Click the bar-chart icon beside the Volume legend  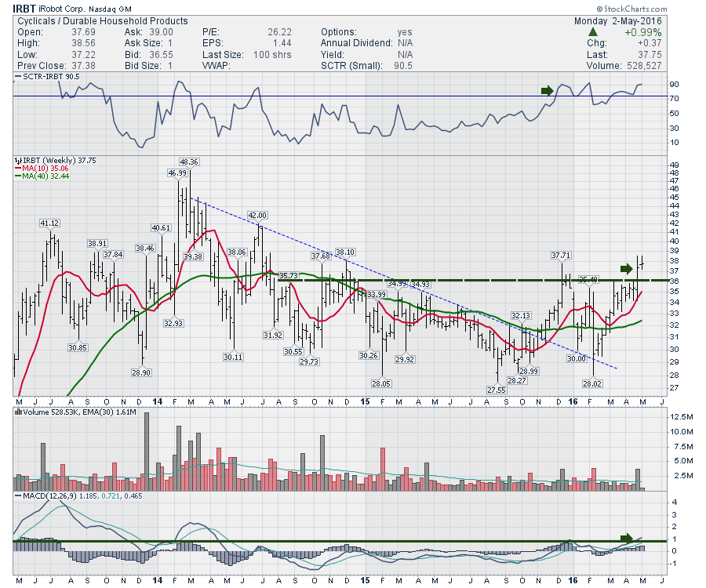(18, 412)
